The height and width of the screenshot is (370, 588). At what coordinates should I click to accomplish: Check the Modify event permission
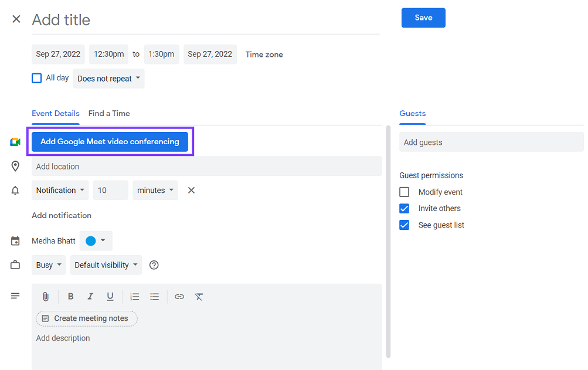(x=404, y=192)
